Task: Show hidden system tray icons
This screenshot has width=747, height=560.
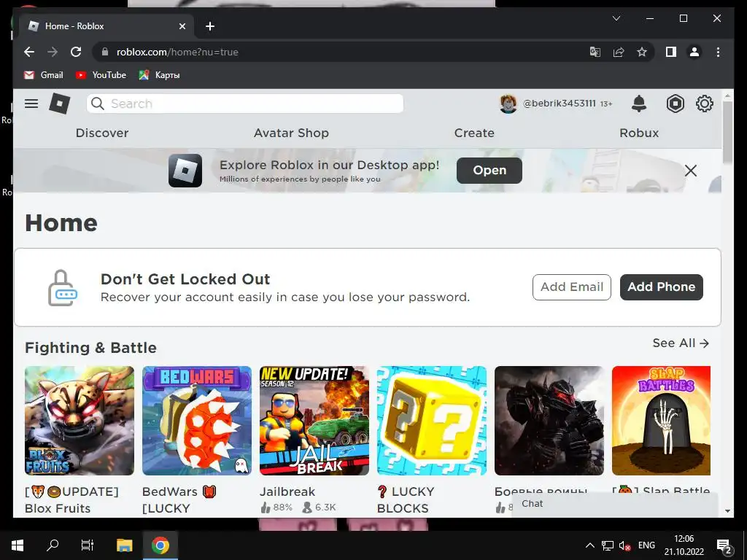Action: coord(589,545)
